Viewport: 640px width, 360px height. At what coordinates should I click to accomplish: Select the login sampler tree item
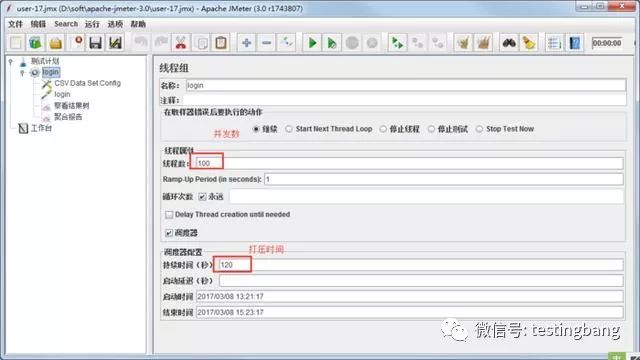point(62,94)
